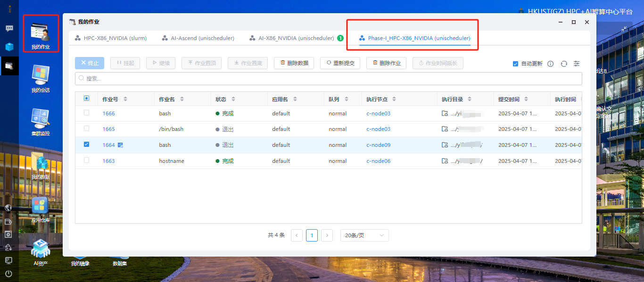The width and height of the screenshot is (644, 282).
Task: Open the folder icon in row 1663
Action: coord(445,161)
